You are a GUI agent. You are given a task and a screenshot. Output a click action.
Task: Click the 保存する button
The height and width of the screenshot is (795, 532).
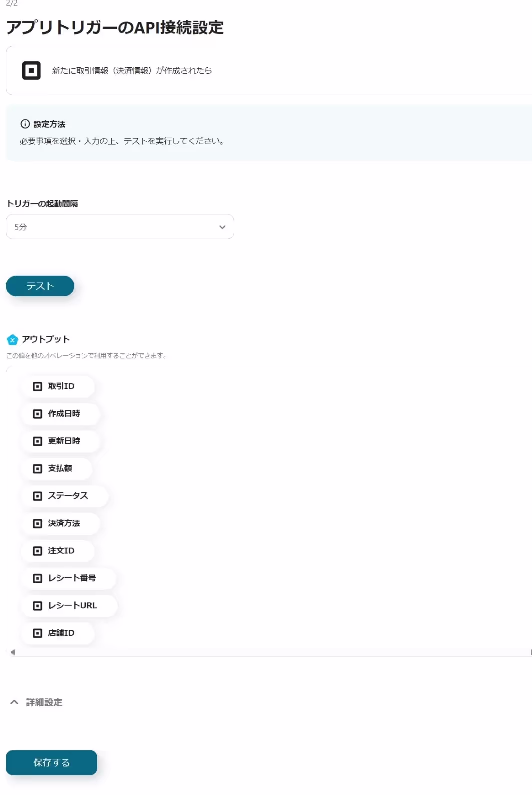pos(51,762)
